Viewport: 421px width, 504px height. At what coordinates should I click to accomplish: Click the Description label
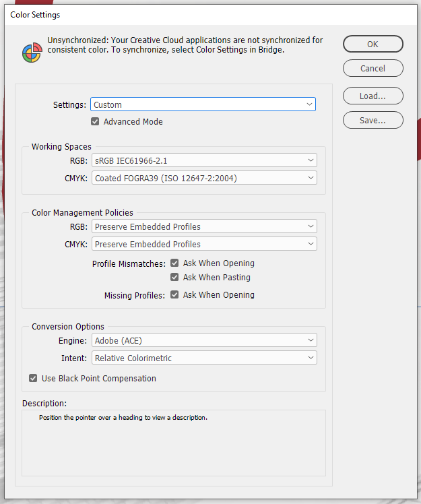pos(44,403)
